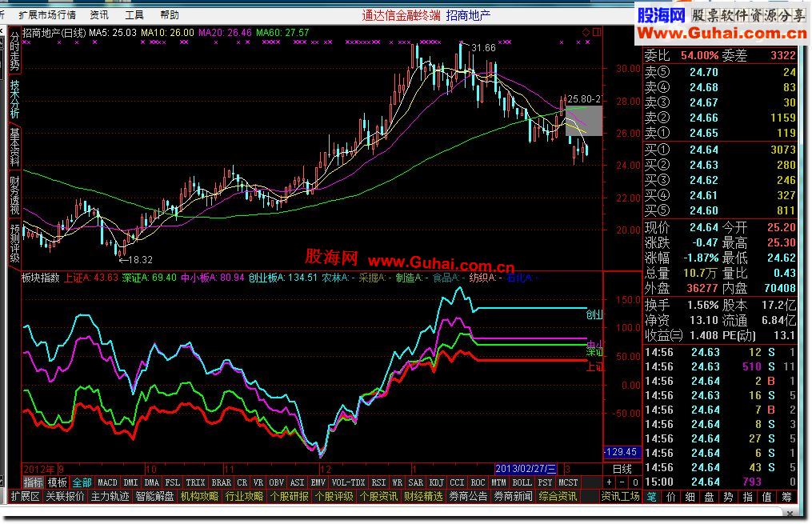Apply the OBV indicator
812x524 pixels.
coord(277,482)
